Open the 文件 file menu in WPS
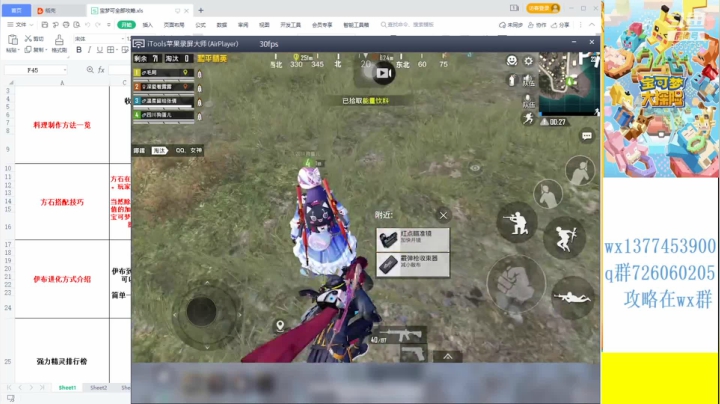Viewport: 720px width, 404px height. coord(20,25)
